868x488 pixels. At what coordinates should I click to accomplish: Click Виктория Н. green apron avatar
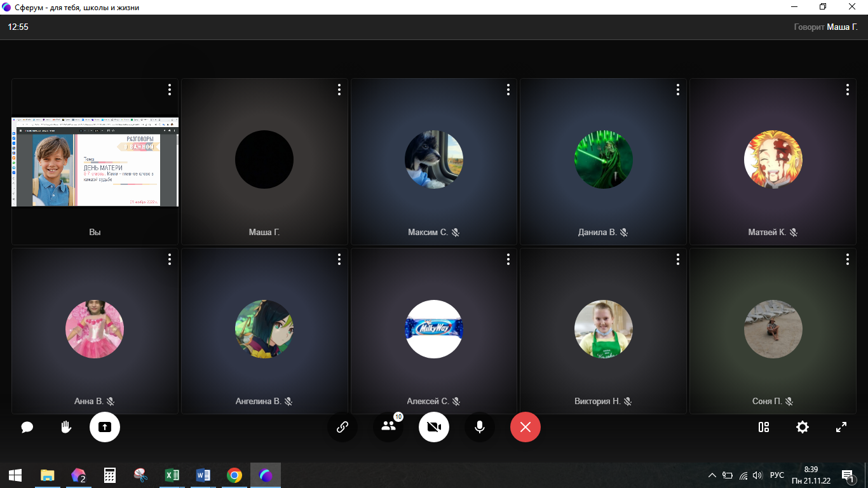[x=604, y=329]
